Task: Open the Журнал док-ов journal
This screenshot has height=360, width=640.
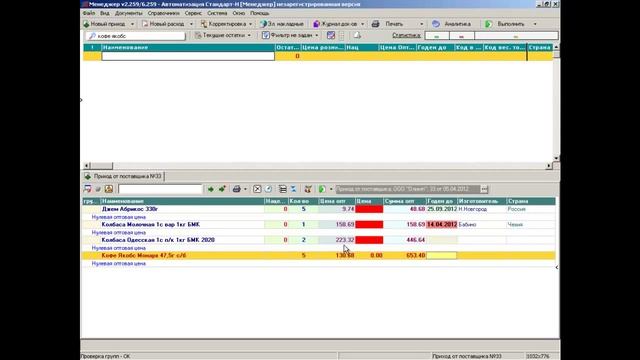Action: coord(335,24)
